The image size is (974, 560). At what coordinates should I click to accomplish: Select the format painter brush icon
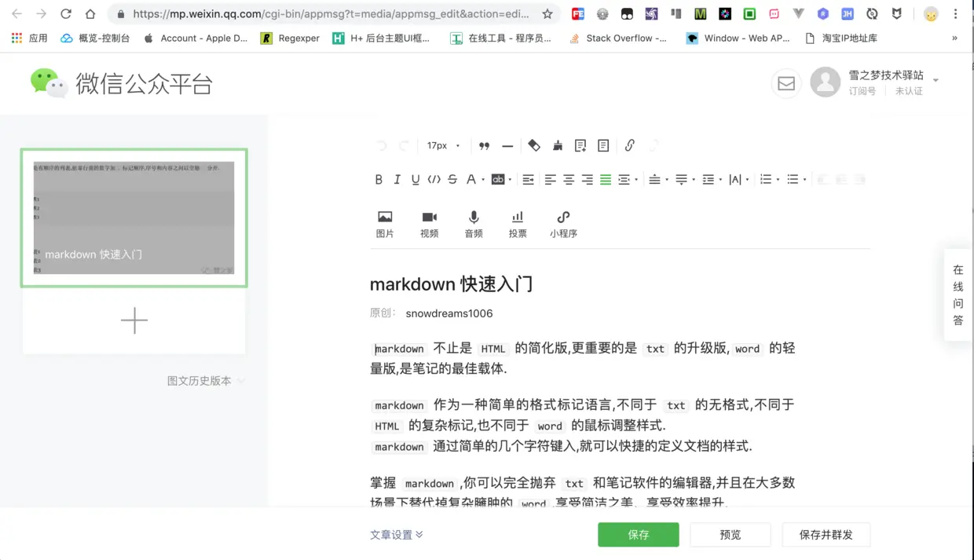[x=558, y=145]
